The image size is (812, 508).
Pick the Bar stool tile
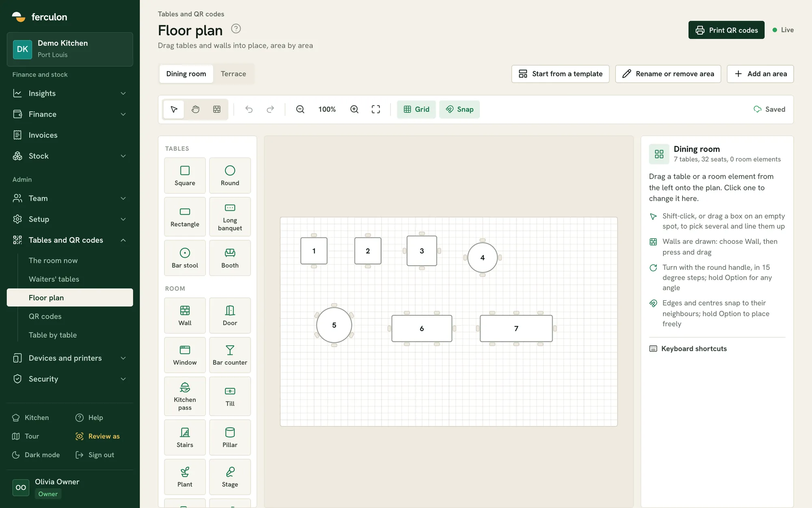click(x=185, y=258)
